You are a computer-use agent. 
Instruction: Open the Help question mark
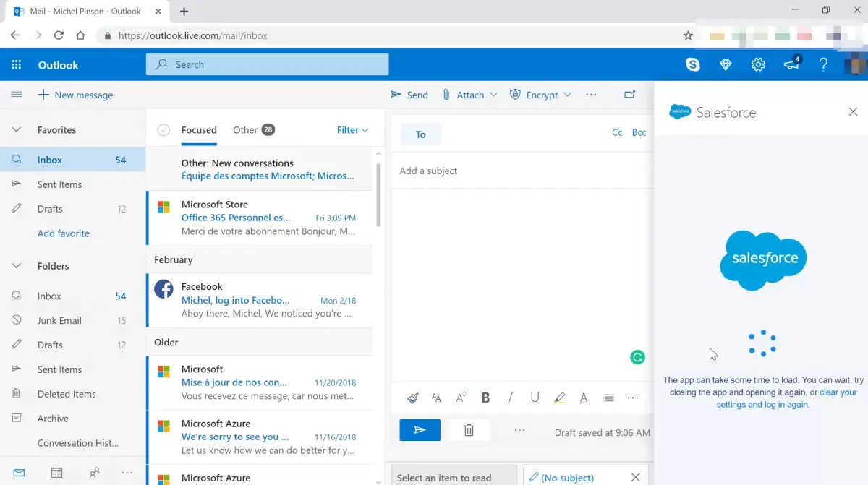[x=823, y=65]
